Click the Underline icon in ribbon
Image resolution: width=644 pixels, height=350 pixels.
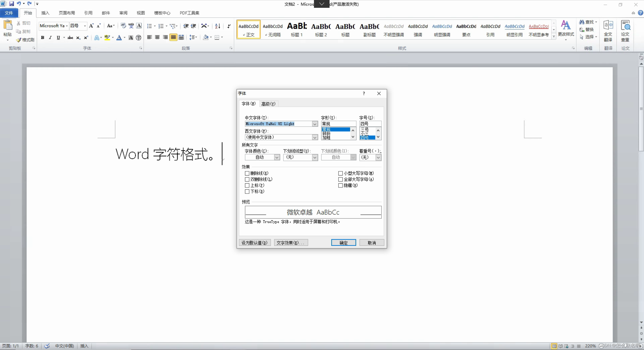pos(58,38)
